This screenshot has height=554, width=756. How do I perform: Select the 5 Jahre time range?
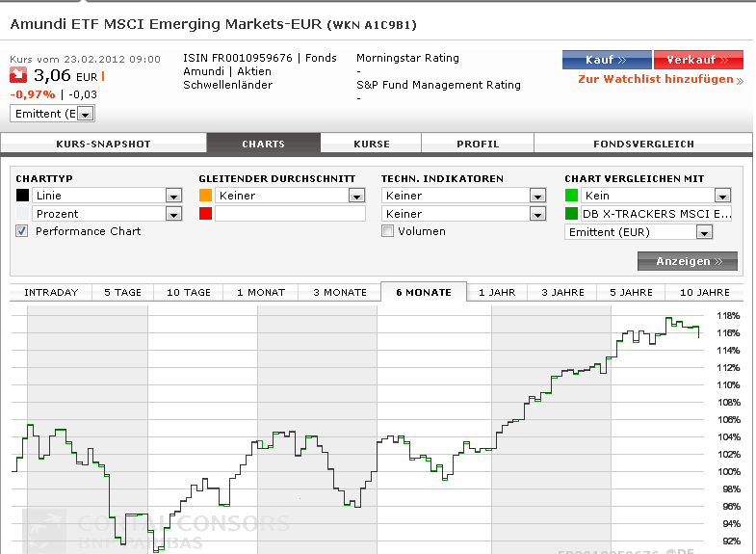pyautogui.click(x=631, y=292)
